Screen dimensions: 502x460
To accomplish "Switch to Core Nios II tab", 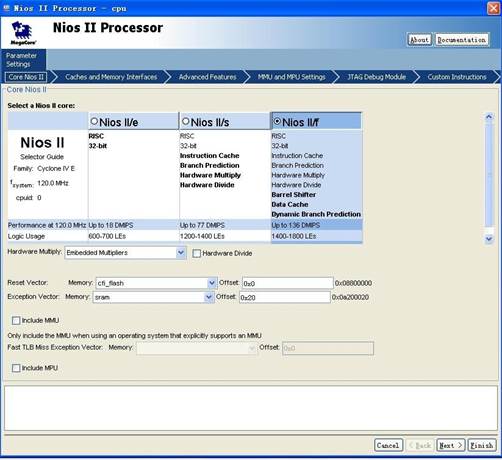I will pos(26,77).
